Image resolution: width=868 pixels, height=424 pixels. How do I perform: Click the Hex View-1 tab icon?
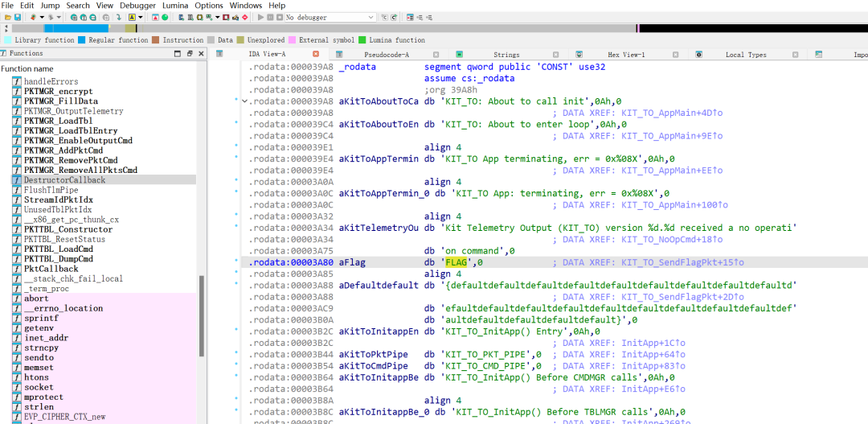pos(579,55)
